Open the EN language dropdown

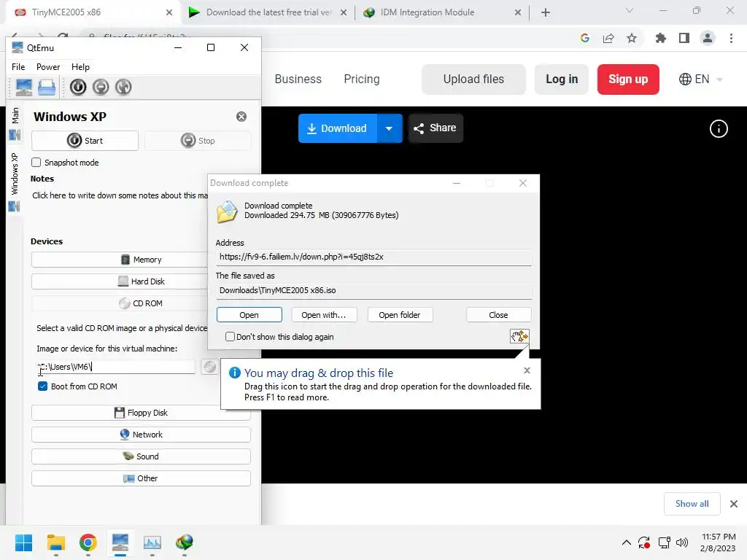(x=701, y=79)
